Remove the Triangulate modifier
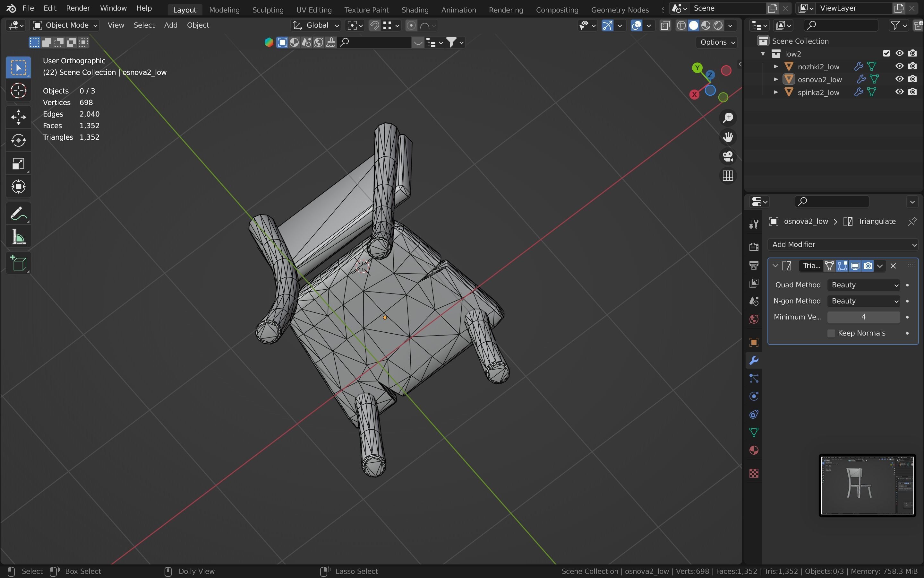This screenshot has width=924, height=578. [x=893, y=266]
